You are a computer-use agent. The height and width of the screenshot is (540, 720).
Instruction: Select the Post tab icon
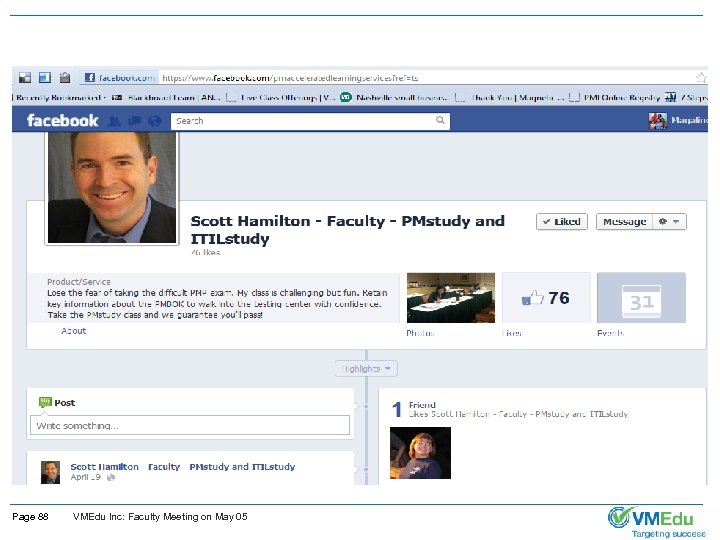click(x=45, y=402)
